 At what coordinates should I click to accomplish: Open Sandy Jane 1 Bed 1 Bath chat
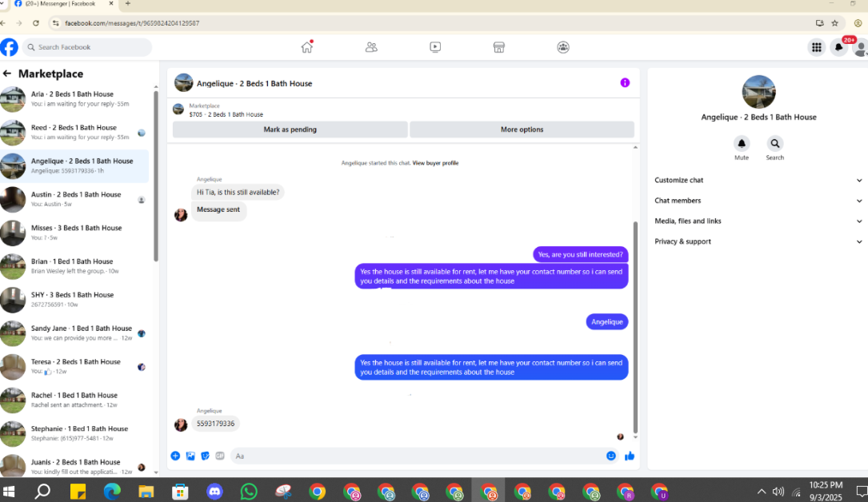click(x=74, y=333)
